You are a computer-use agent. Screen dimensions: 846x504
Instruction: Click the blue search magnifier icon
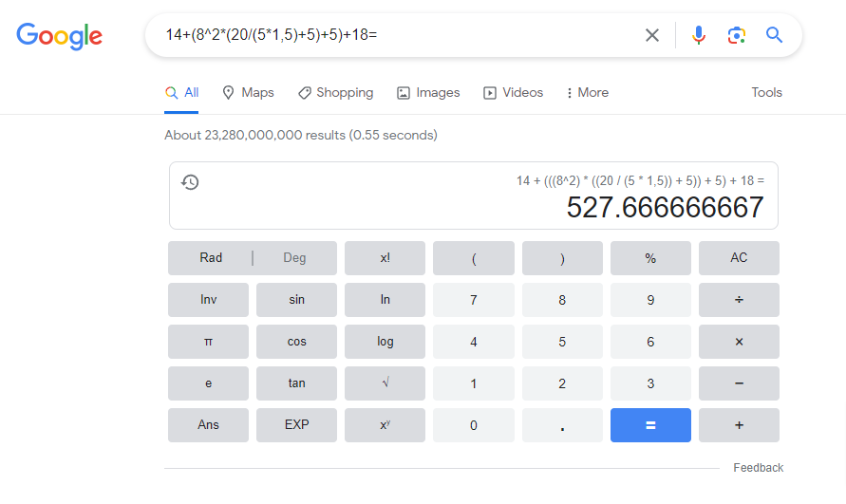[x=774, y=35]
